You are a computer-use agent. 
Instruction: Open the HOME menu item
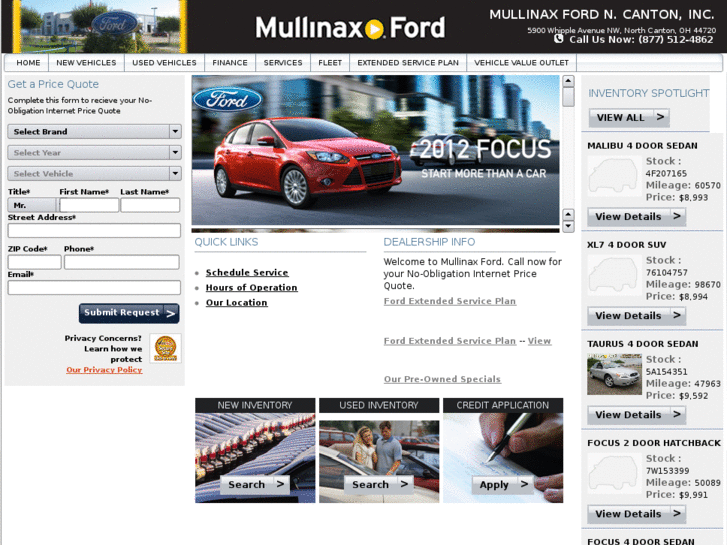(28, 63)
